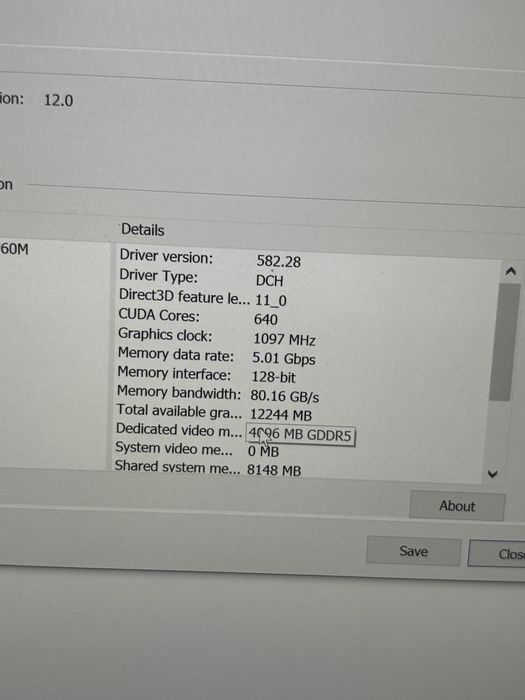Click the Details column header
This screenshot has width=525, height=700.
click(x=143, y=229)
